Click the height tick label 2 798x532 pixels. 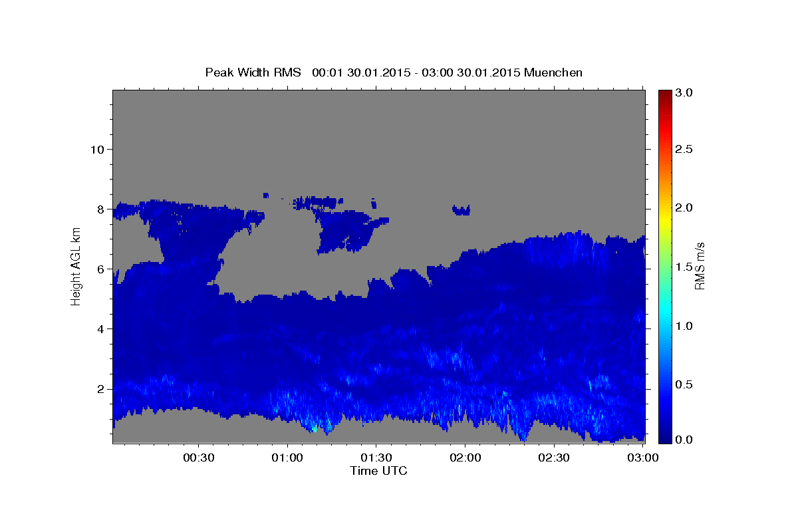(100, 388)
